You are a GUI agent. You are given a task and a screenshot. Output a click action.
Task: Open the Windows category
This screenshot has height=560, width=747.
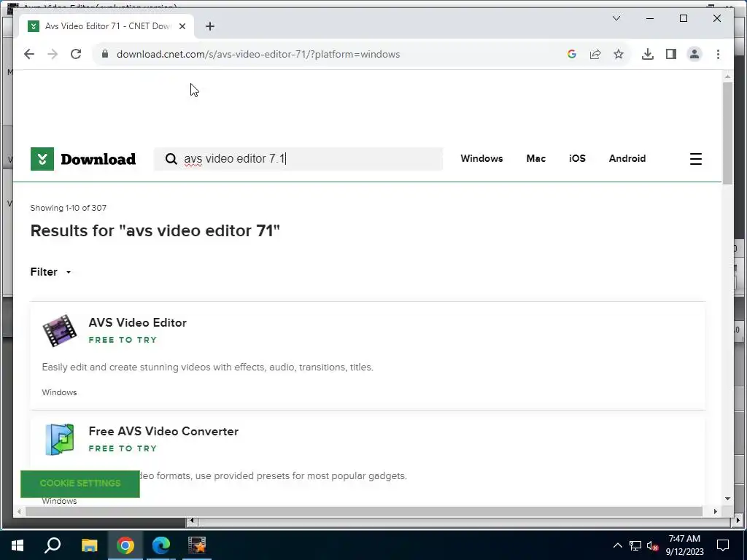[481, 158]
